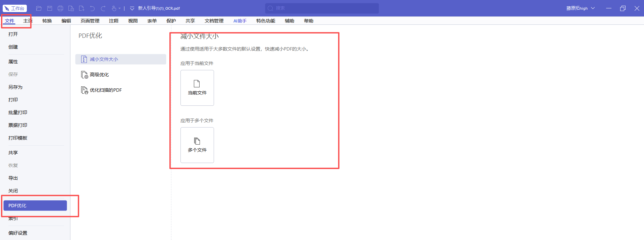The image size is (644, 240).
Task: Switch to the 保护 tab
Action: click(x=171, y=21)
